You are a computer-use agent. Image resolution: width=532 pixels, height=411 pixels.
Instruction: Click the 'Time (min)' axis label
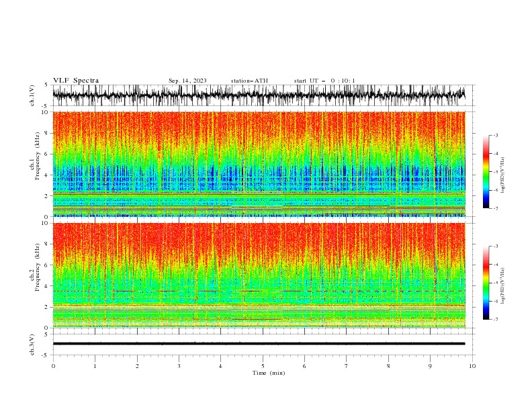[x=269, y=373]
